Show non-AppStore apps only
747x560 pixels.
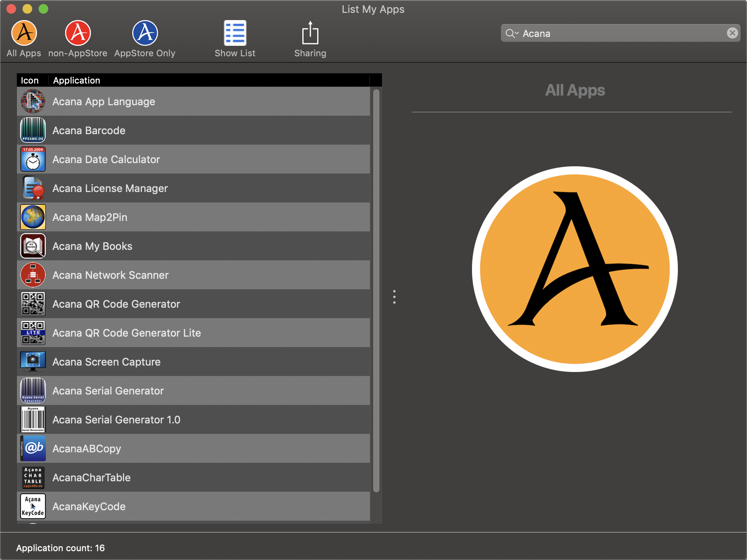pyautogui.click(x=78, y=33)
